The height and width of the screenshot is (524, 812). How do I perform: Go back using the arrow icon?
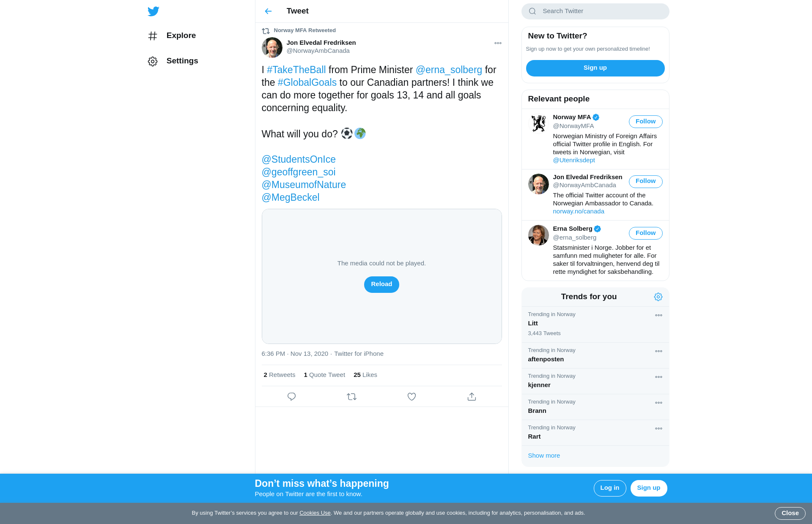tap(268, 11)
